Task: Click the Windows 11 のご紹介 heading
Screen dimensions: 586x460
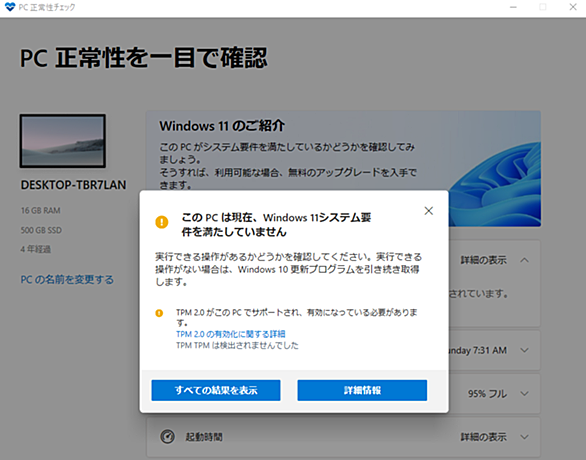Action: click(x=222, y=126)
